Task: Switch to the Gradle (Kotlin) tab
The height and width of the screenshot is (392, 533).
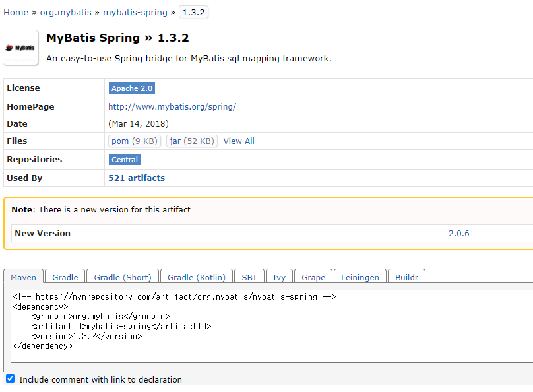Action: click(x=197, y=277)
